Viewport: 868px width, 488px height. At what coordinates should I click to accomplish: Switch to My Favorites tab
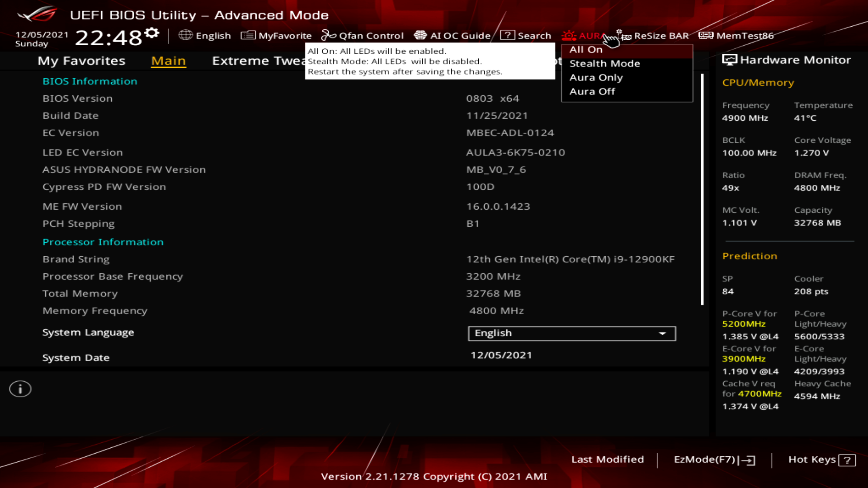coord(81,61)
